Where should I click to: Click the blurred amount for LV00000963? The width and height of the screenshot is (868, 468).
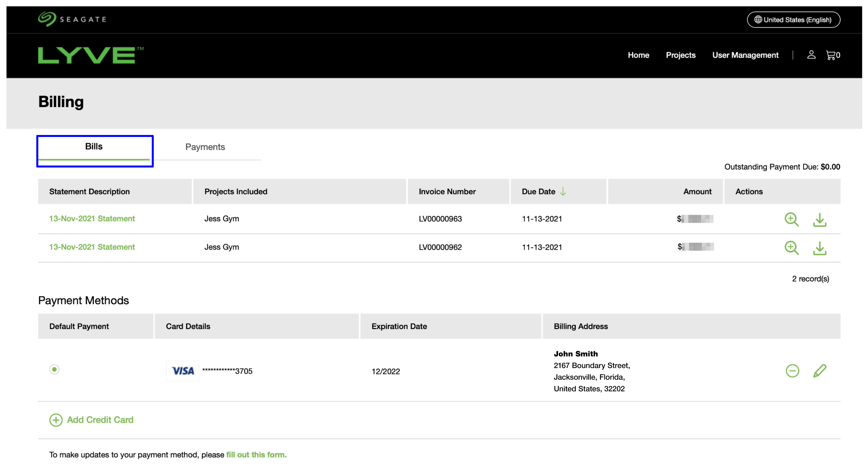tap(695, 219)
